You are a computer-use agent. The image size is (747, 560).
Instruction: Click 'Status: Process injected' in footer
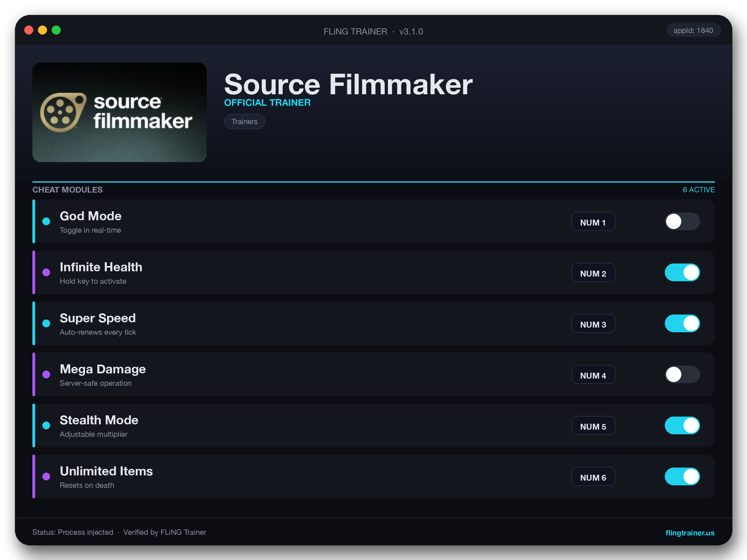[x=73, y=532]
